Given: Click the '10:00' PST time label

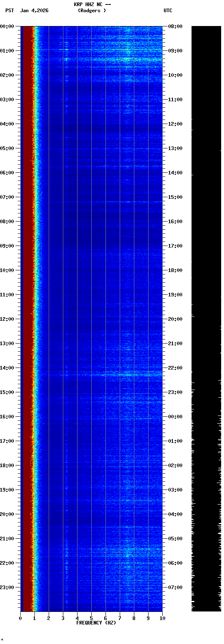Looking at the screenshot, I should tap(7, 270).
